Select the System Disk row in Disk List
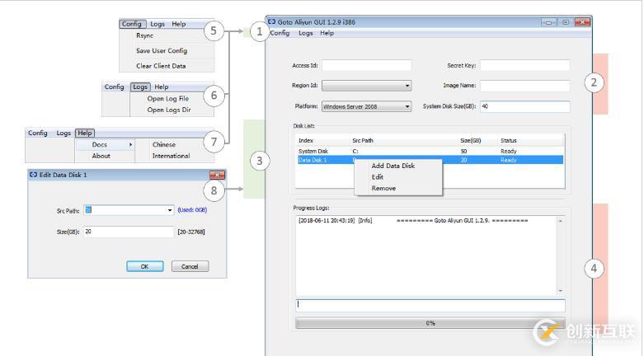Screen dimensions: 644x356 point(430,152)
